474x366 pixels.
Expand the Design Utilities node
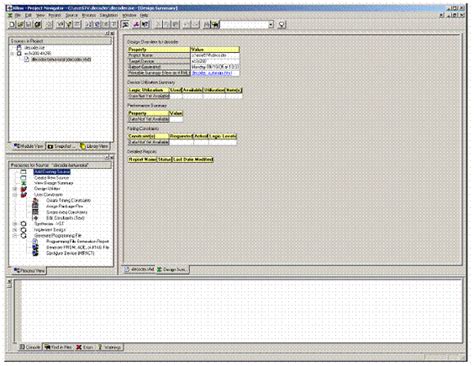[15, 189]
